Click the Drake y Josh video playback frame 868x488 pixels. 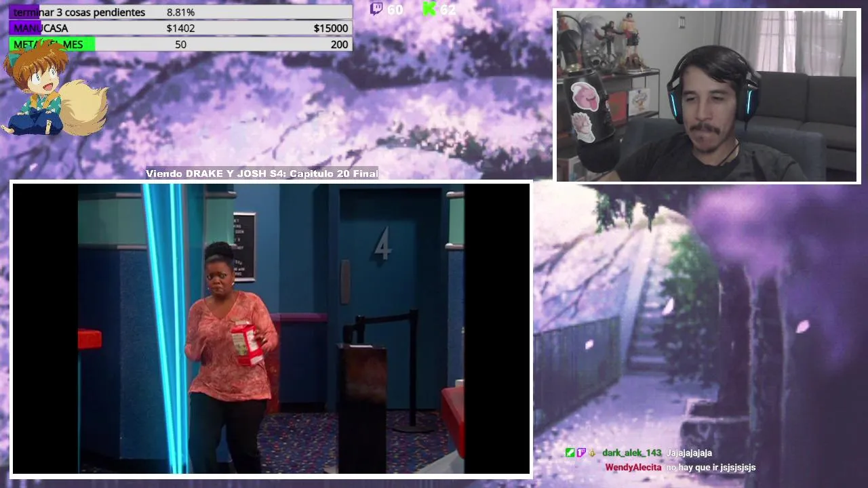pyautogui.click(x=271, y=329)
